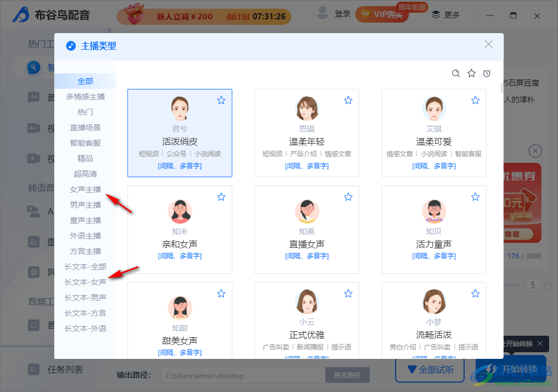Click the history clock icon

tap(487, 73)
